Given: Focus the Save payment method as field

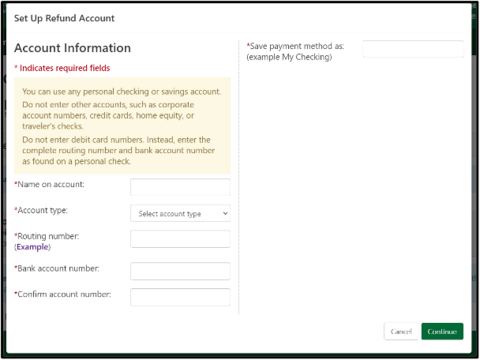Looking at the screenshot, I should [413, 49].
